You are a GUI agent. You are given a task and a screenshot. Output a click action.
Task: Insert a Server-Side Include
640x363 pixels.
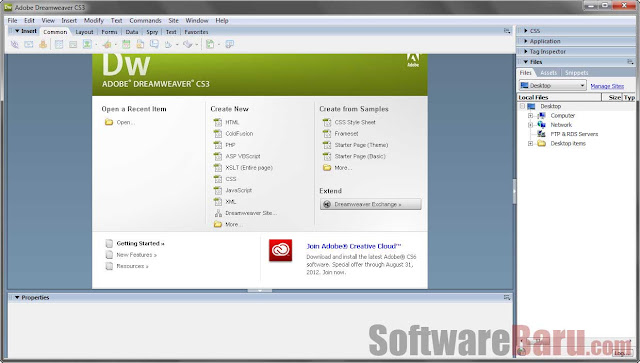(140, 45)
